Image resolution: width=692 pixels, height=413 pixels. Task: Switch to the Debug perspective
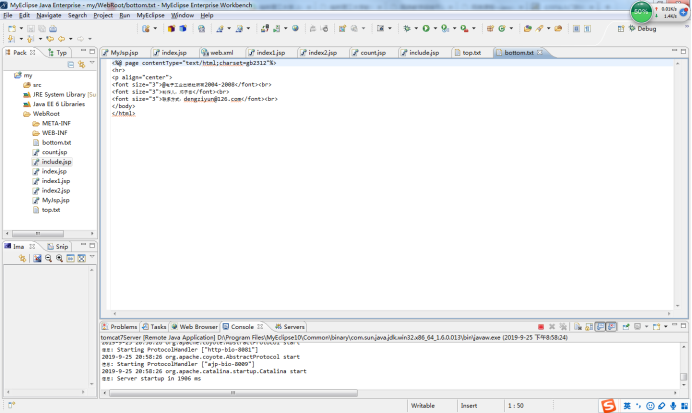[x=643, y=29]
